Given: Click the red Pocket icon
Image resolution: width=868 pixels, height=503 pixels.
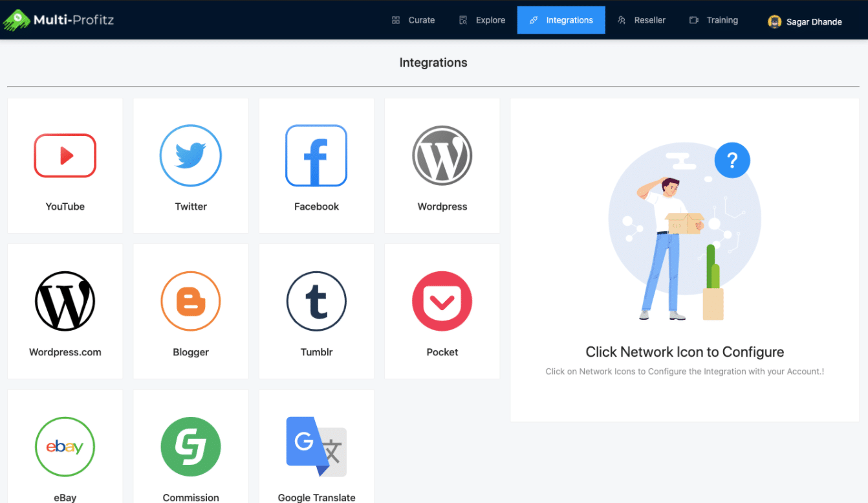Looking at the screenshot, I should click(442, 302).
